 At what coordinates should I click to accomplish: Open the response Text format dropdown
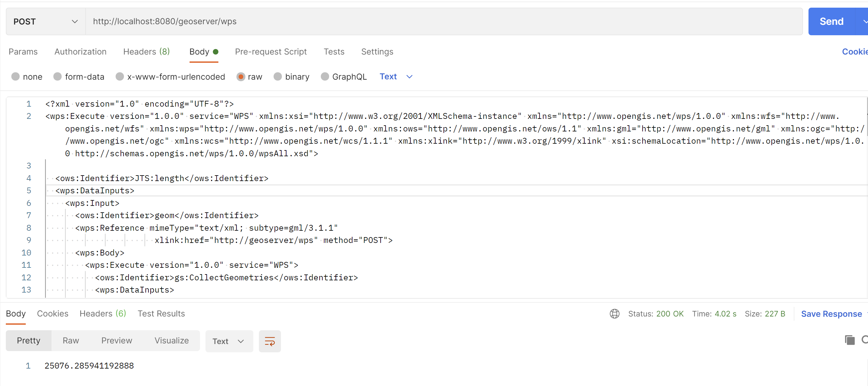click(229, 341)
